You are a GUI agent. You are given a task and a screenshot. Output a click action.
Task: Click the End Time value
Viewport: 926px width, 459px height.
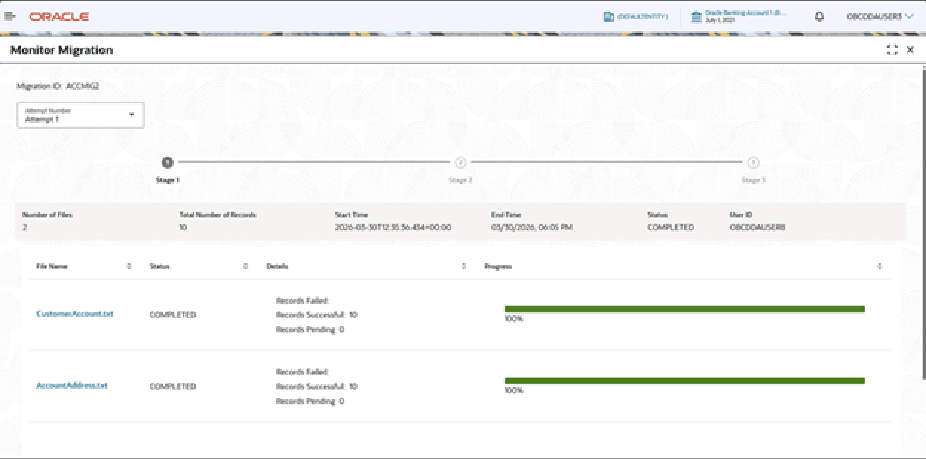[532, 227]
